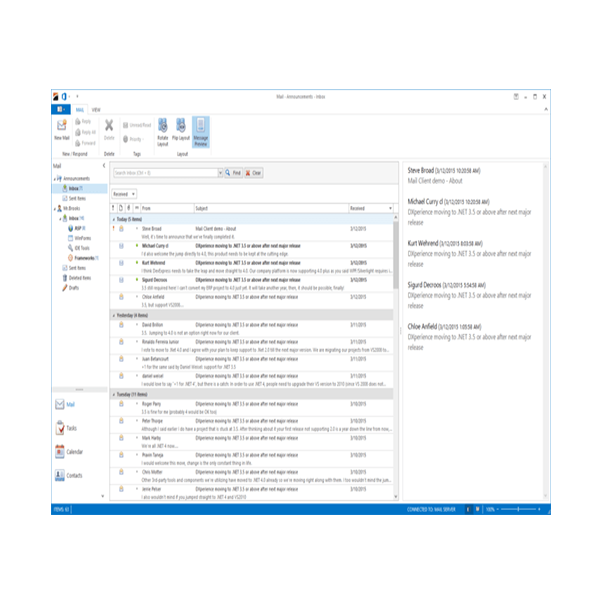The image size is (600, 600).
Task: Click the Rotate Layout icon
Action: tap(163, 125)
